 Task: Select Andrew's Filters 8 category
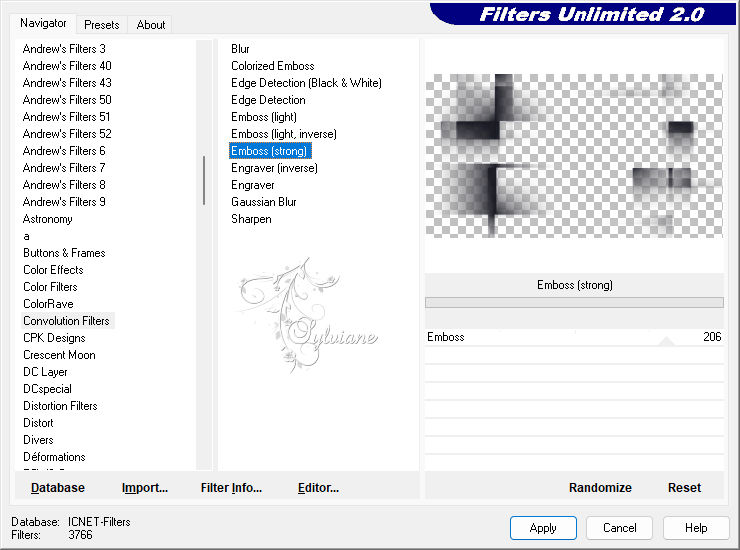tap(64, 185)
